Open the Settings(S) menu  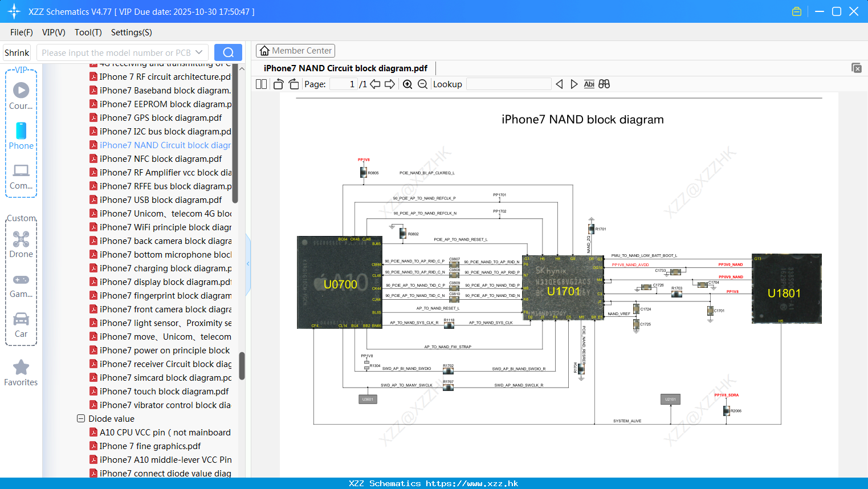tap(132, 32)
